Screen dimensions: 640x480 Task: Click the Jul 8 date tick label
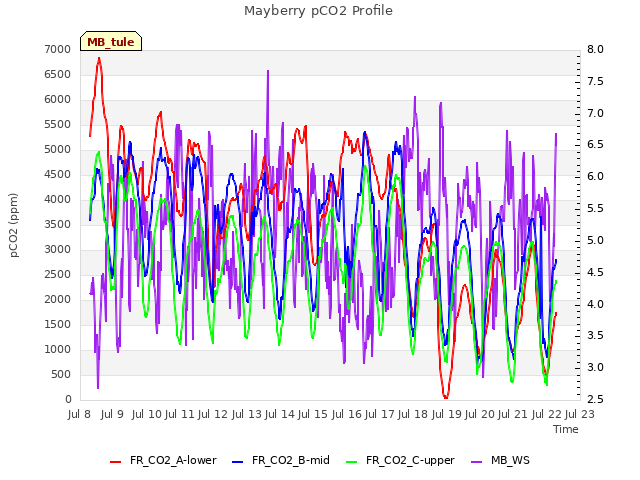tap(79, 414)
